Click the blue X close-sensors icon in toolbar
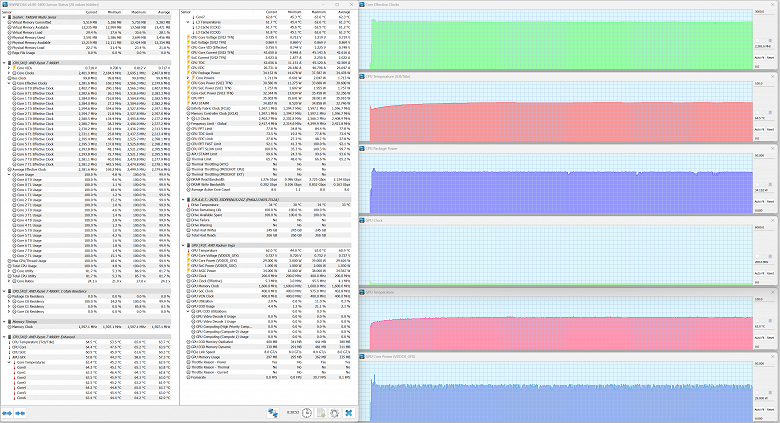Image resolution: width=780 pixels, height=423 pixels. (349, 413)
